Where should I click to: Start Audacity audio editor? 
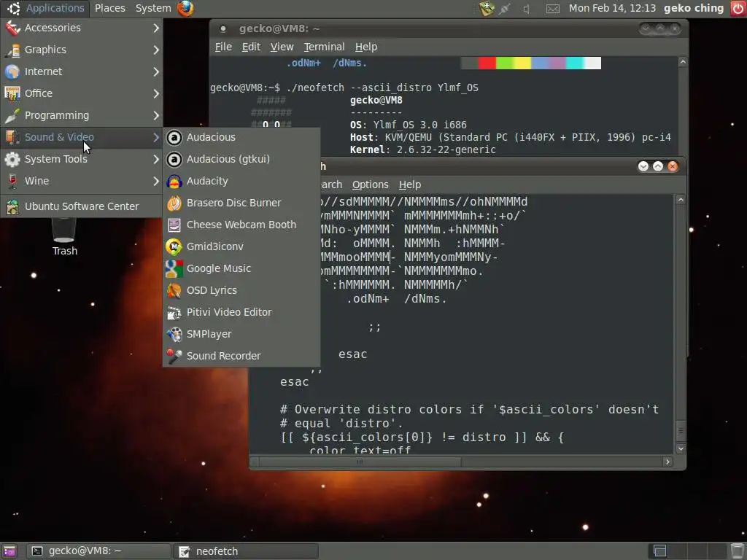click(x=241, y=181)
